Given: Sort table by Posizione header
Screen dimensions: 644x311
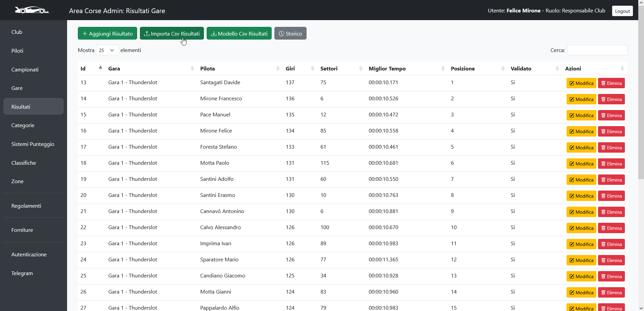Looking at the screenshot, I should point(463,68).
